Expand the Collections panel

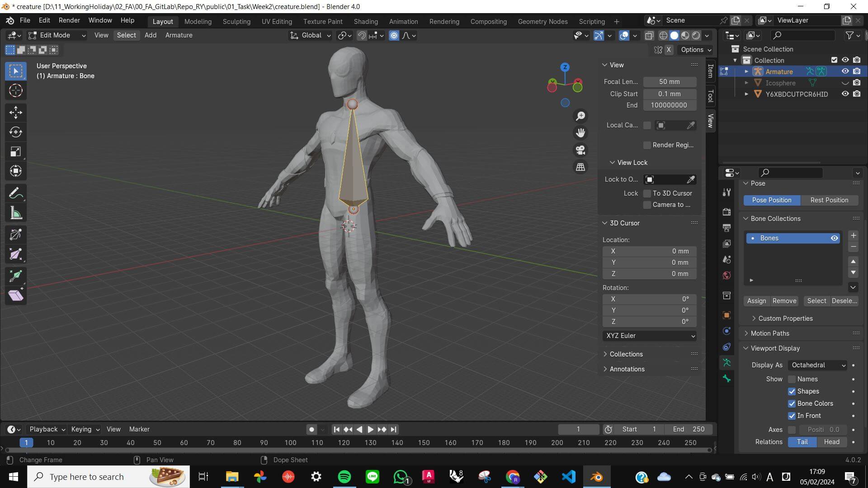click(x=626, y=354)
